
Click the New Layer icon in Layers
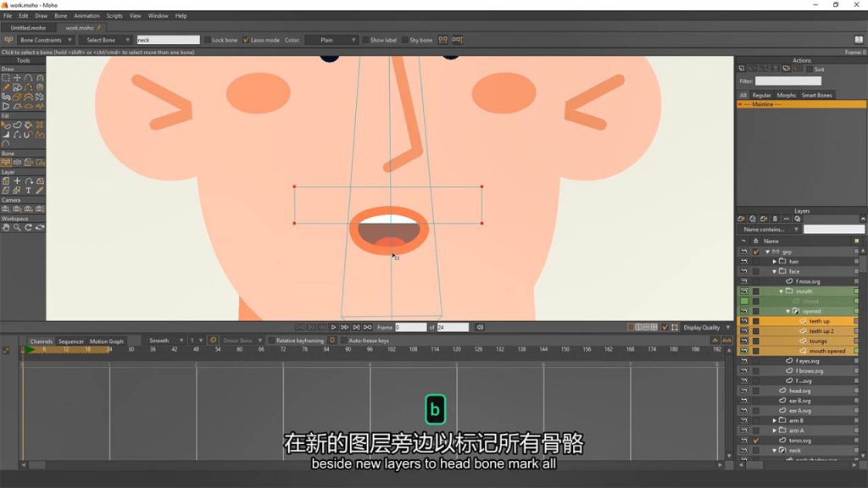click(741, 219)
